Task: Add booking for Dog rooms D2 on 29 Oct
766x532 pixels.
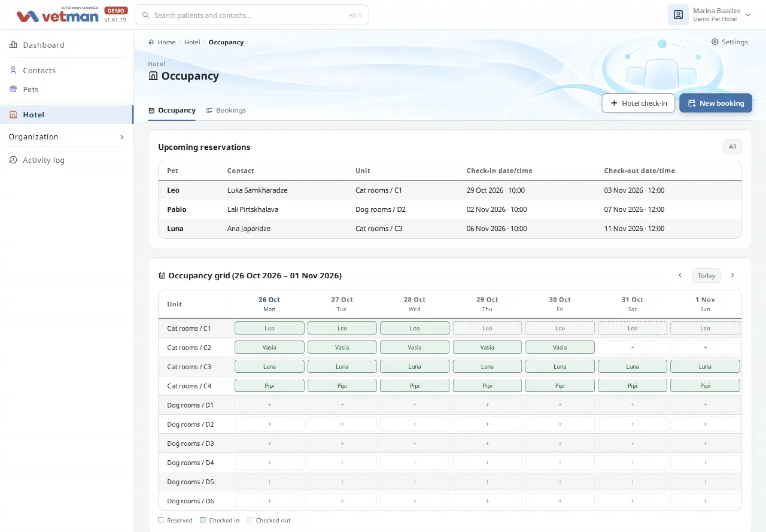Action: click(487, 424)
